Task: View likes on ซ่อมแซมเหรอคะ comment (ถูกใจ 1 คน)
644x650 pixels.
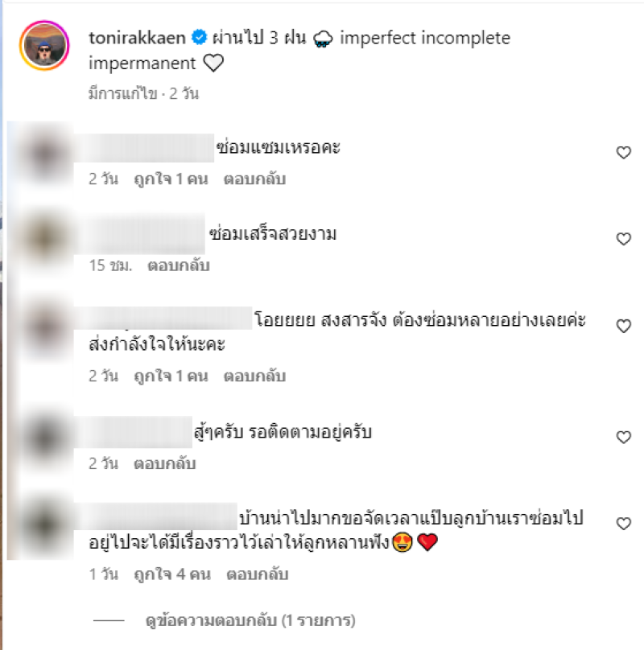Action: [171, 179]
